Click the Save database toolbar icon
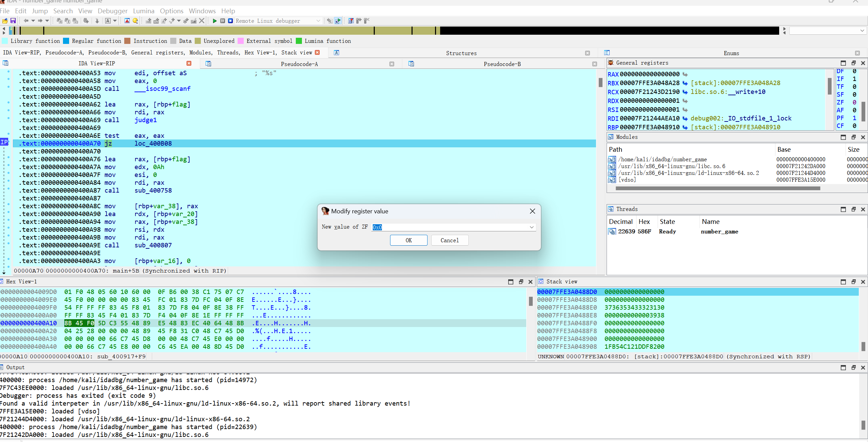868x442 pixels. pyautogui.click(x=13, y=21)
